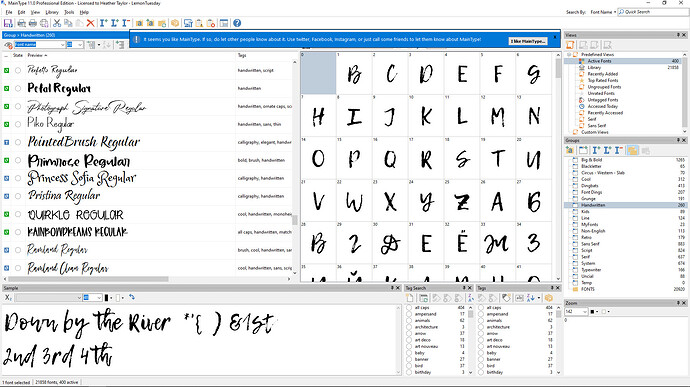
Task: Click the eye filter icon in font list
Action: [8, 45]
